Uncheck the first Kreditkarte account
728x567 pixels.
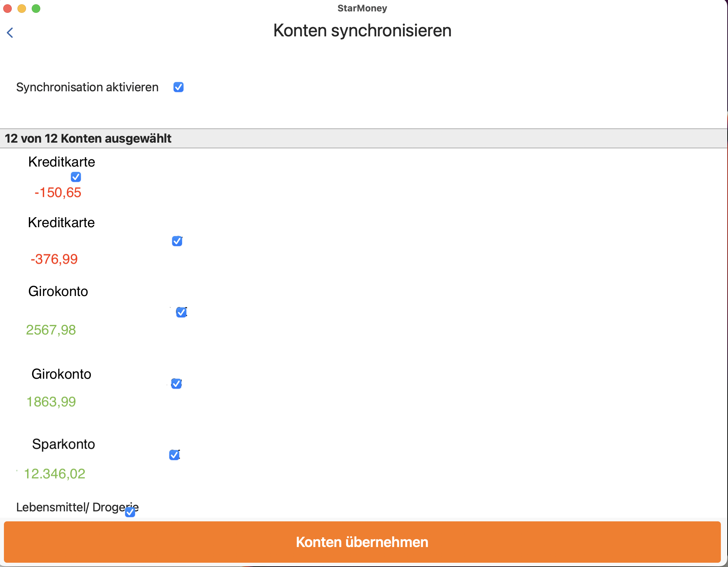[76, 177]
